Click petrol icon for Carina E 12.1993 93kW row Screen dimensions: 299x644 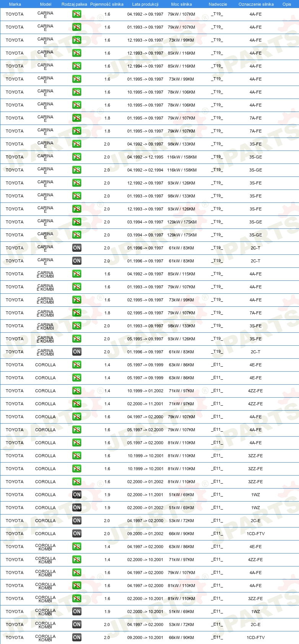point(77,209)
